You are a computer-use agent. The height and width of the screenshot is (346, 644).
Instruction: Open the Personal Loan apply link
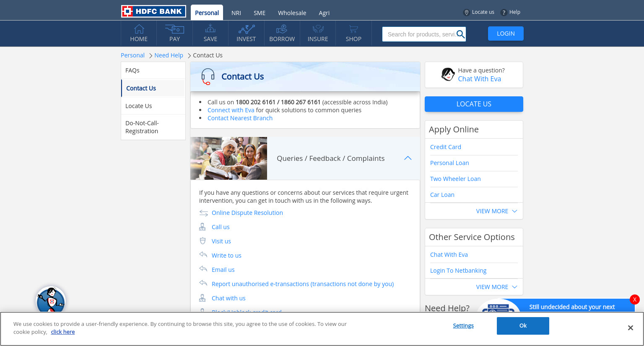point(449,163)
